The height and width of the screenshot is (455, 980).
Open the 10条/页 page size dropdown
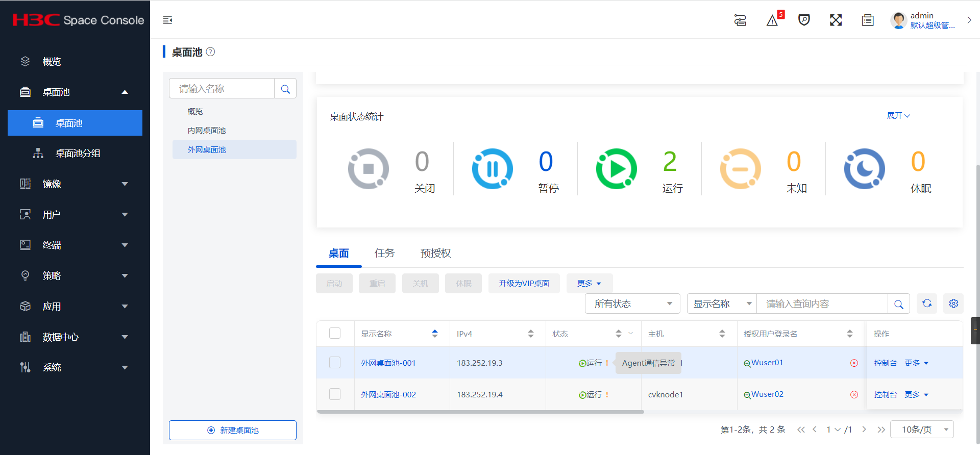click(x=922, y=429)
